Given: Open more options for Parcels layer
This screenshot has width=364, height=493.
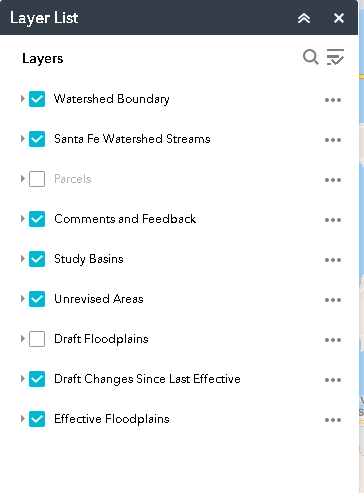Looking at the screenshot, I should coord(333,180).
